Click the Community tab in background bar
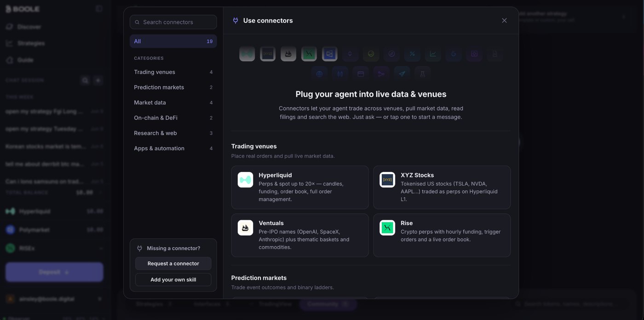The height and width of the screenshot is (320, 644). [328, 304]
